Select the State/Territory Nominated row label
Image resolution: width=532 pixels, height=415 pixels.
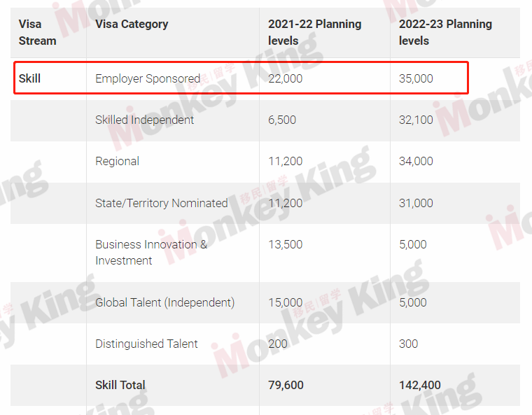tap(162, 203)
